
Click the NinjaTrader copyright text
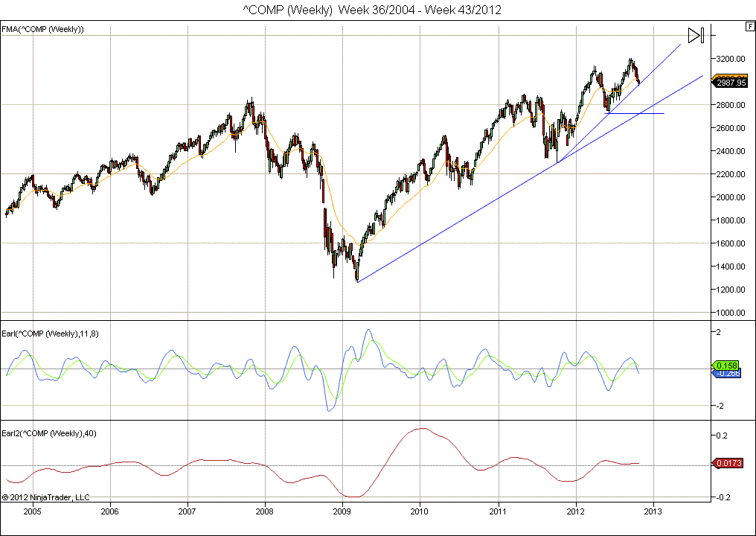[x=45, y=497]
